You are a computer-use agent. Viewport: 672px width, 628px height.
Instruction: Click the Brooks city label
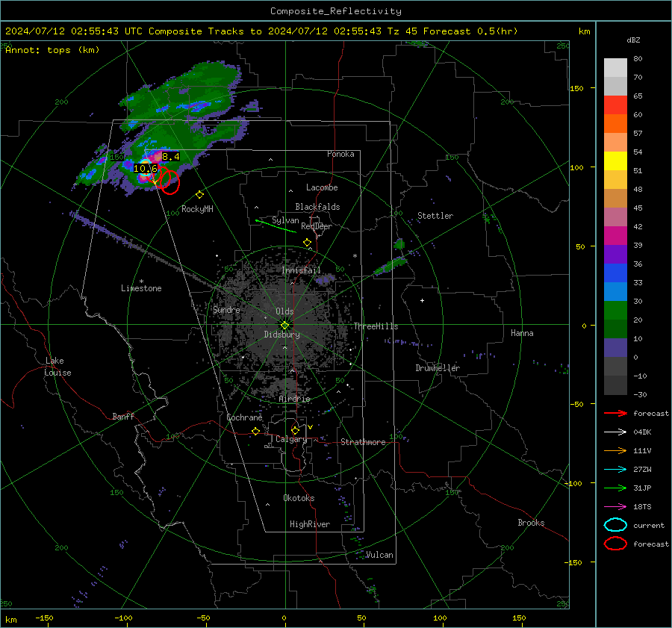(531, 523)
